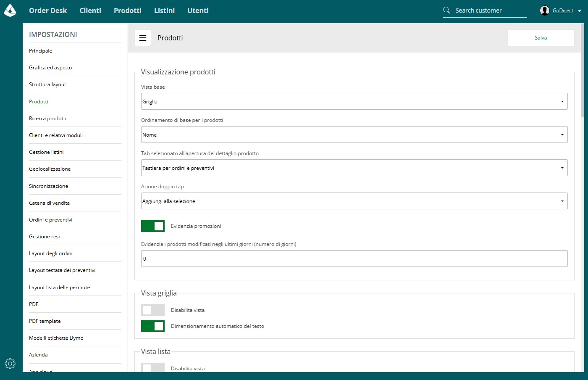
Task: Open the Tab selezionato all'apertura dropdown
Action: (354, 168)
